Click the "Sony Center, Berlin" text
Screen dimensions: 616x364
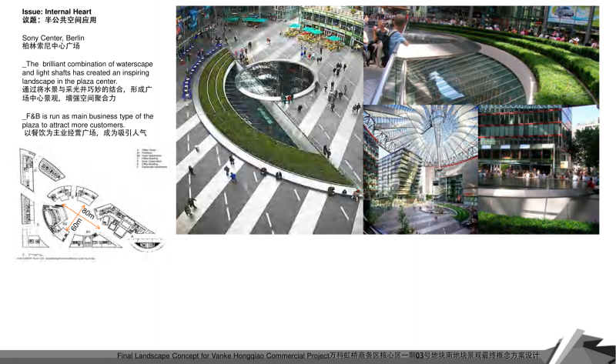click(x=53, y=38)
